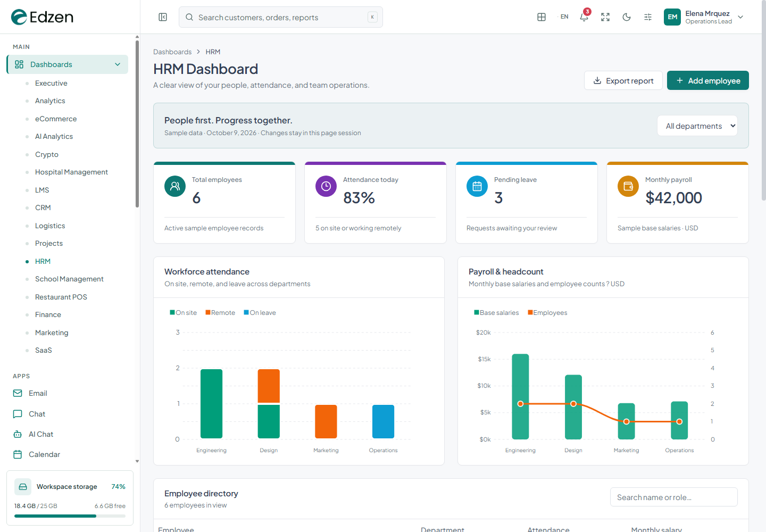
Task: Click the Workspace storage drive icon
Action: (23, 487)
